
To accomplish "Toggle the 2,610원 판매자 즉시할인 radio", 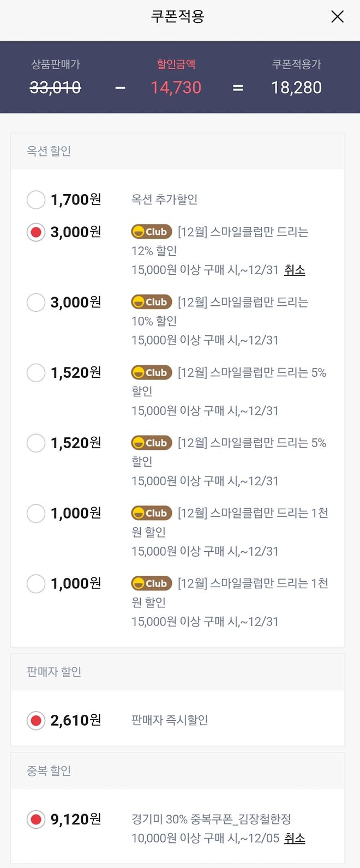I will (36, 720).
